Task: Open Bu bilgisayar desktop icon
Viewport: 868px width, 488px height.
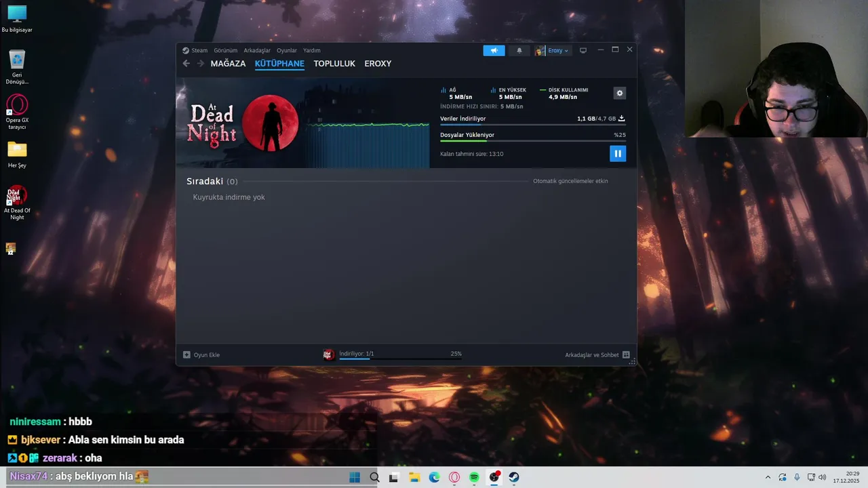Action: [17, 19]
